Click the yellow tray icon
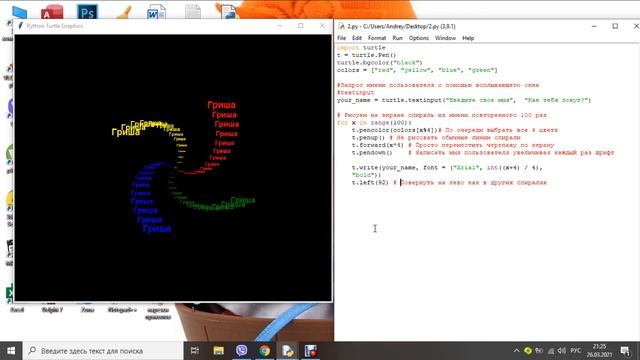The width and height of the screenshot is (640, 360). [528, 351]
